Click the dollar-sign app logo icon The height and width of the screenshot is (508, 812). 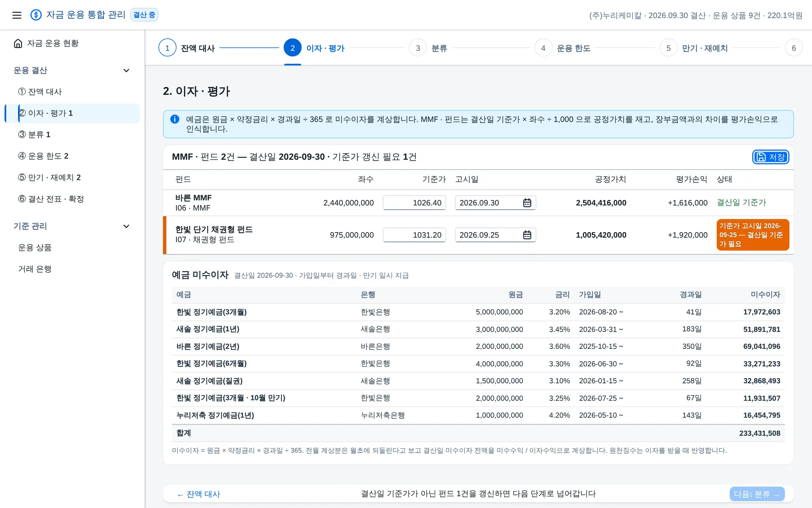pyautogui.click(x=36, y=15)
